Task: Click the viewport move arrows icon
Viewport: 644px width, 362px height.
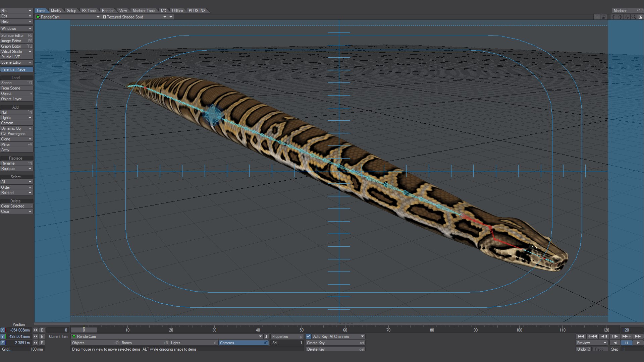Action: pyautogui.click(x=620, y=17)
